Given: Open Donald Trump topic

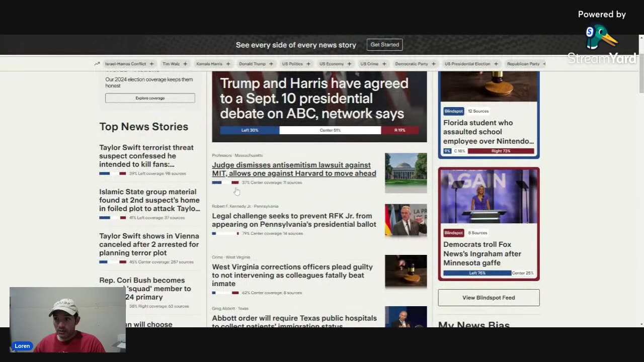Looking at the screenshot, I should [252, 64].
